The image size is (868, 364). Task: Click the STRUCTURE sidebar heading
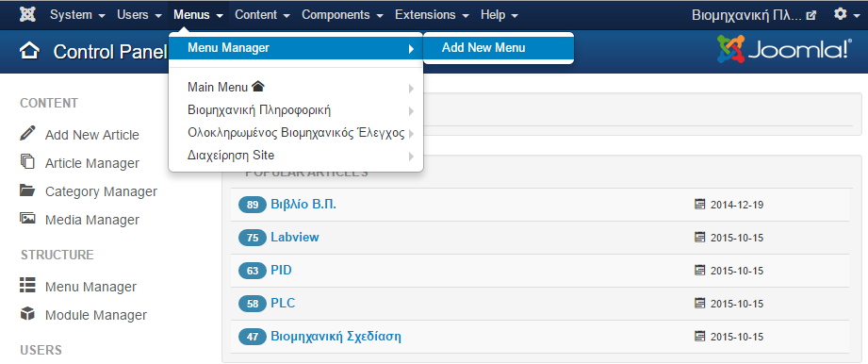coord(57,255)
